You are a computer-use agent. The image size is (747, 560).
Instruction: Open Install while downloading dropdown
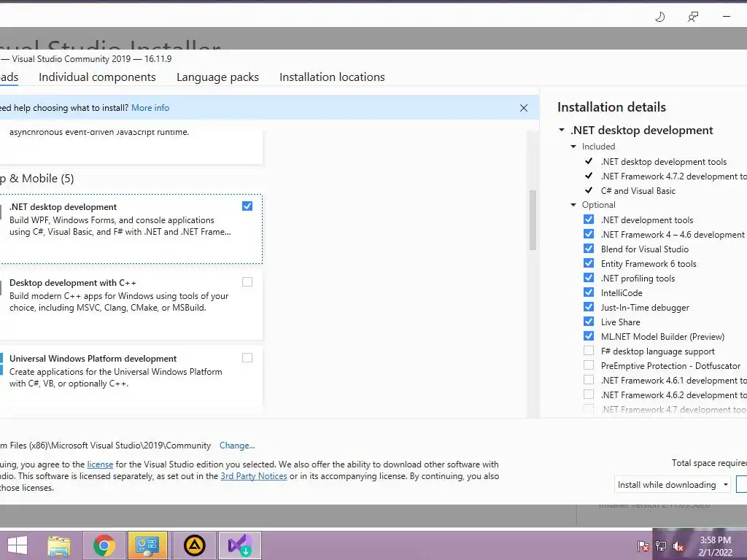(672, 485)
